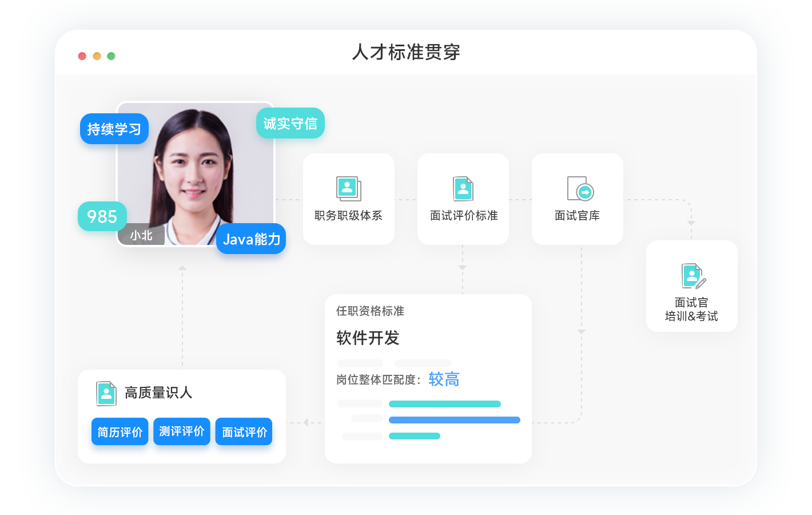Click the 高质量识人 profile icon
812x515 pixels.
tap(106, 393)
